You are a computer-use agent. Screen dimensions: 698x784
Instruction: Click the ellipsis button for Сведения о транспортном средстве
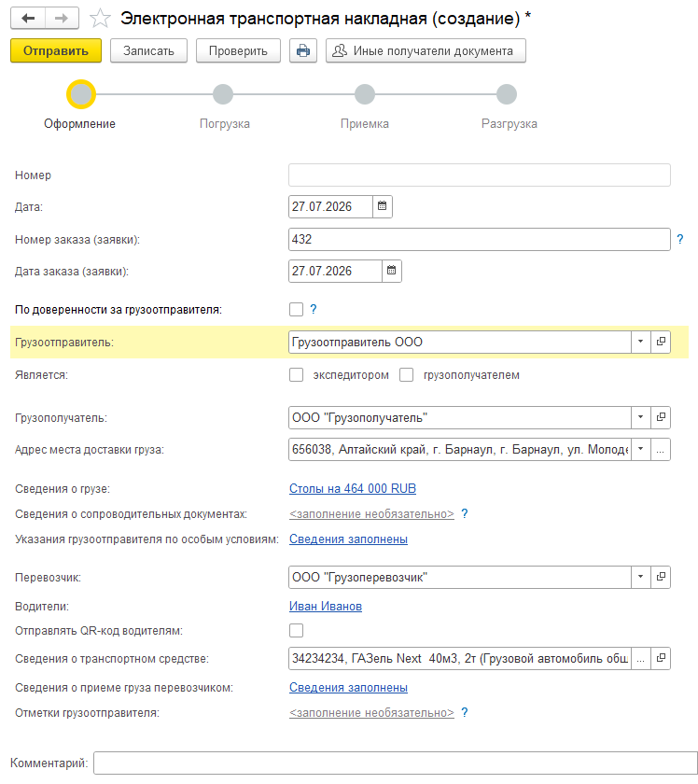coord(641,659)
